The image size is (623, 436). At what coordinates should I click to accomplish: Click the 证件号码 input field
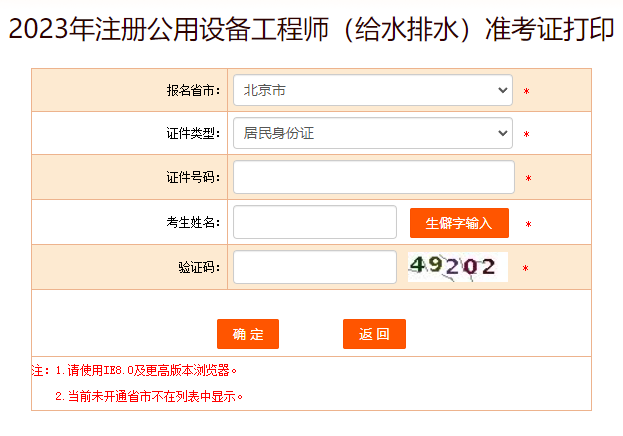point(373,178)
